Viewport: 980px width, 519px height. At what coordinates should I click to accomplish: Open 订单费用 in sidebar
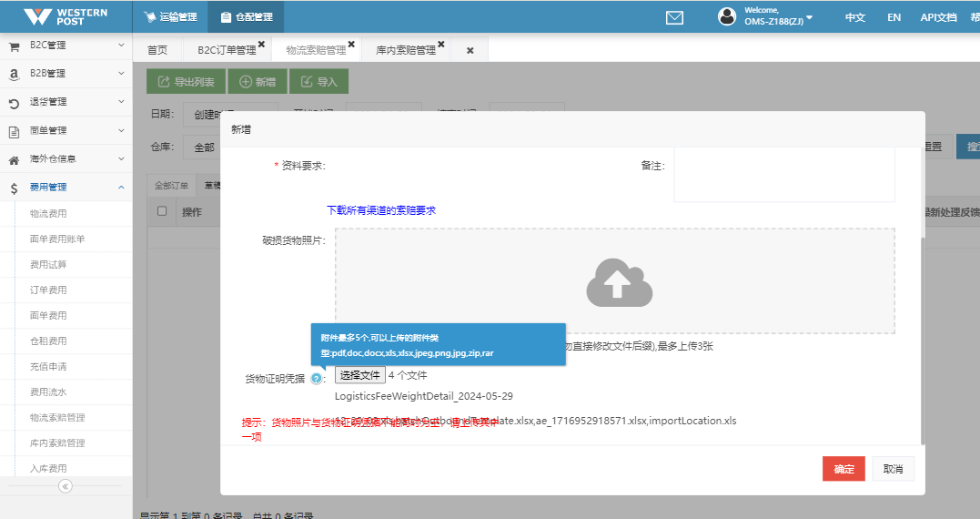[x=48, y=290]
